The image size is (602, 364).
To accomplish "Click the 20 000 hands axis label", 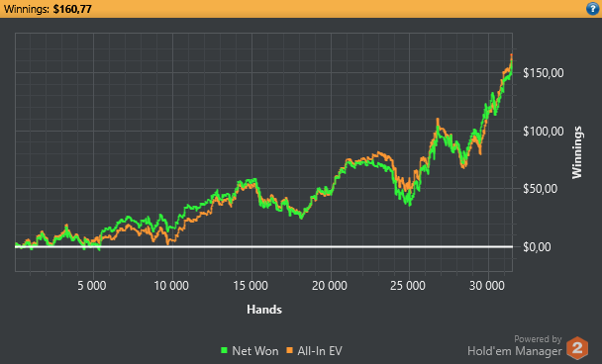I will click(330, 286).
